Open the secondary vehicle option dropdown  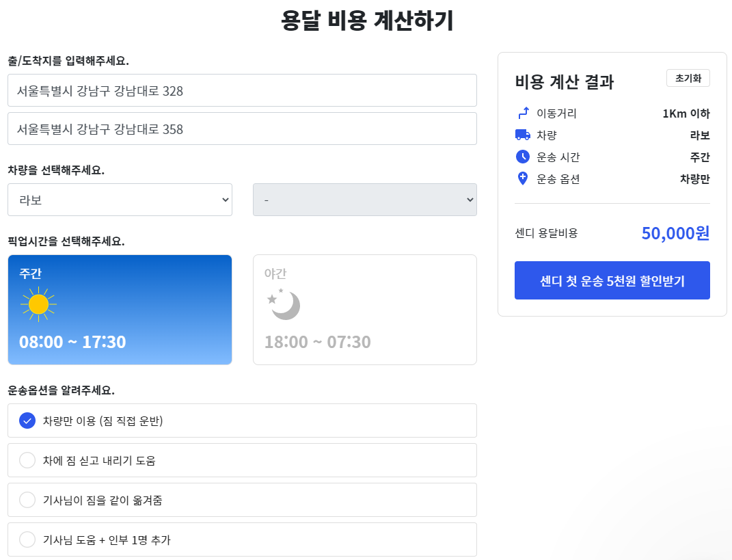click(x=364, y=200)
